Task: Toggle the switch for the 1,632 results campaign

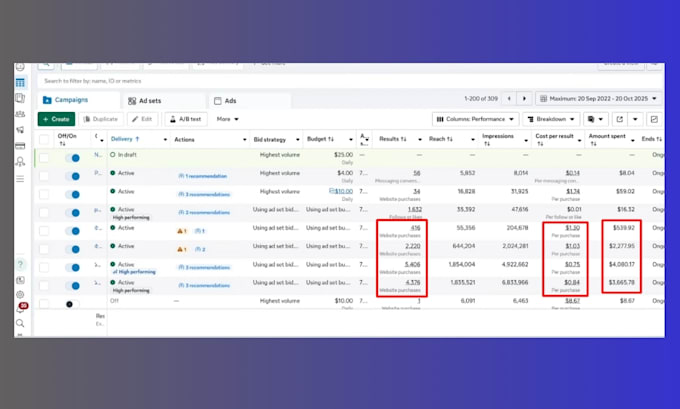Action: click(72, 213)
